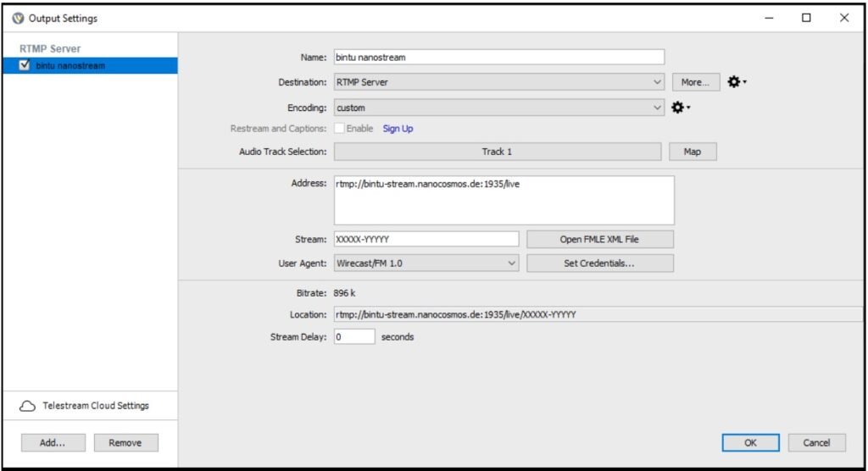Click the Track 1 audio track button
The width and height of the screenshot is (868, 471).
(x=497, y=152)
